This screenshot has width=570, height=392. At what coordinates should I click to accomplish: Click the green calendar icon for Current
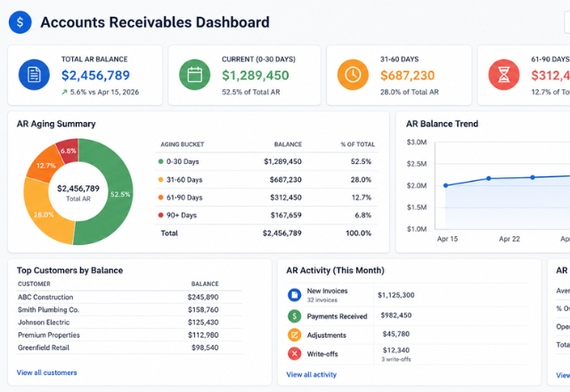[194, 75]
